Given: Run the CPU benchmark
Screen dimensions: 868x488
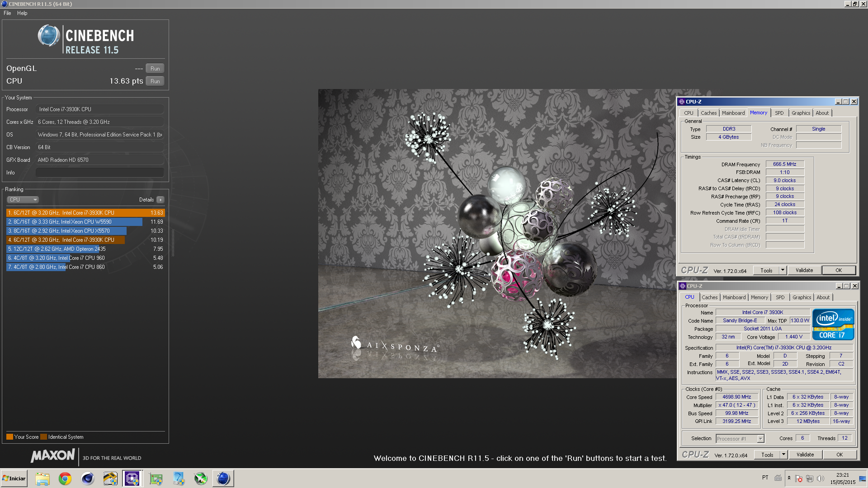Looking at the screenshot, I should pyautogui.click(x=155, y=81).
